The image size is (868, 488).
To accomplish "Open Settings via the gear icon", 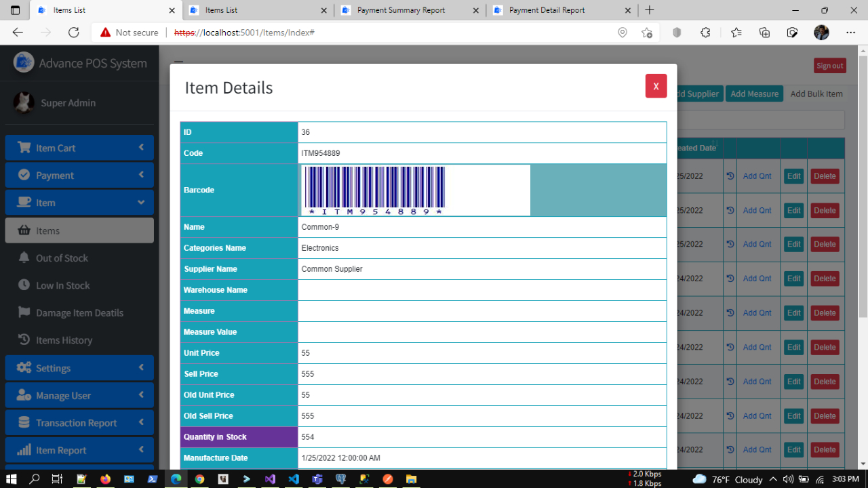I will point(23,367).
